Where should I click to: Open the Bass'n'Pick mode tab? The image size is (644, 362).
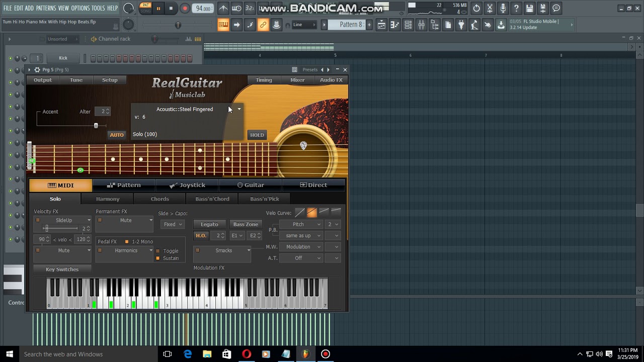(265, 199)
